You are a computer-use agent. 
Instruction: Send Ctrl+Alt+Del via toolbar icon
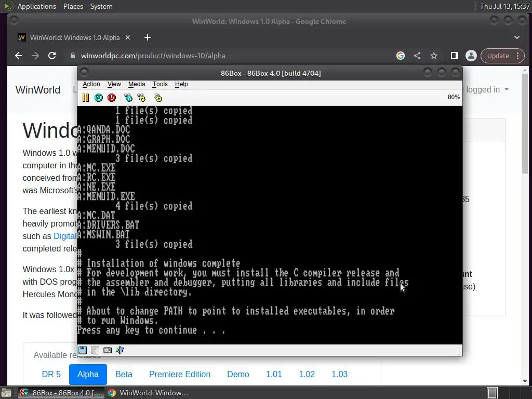pyautogui.click(x=128, y=98)
